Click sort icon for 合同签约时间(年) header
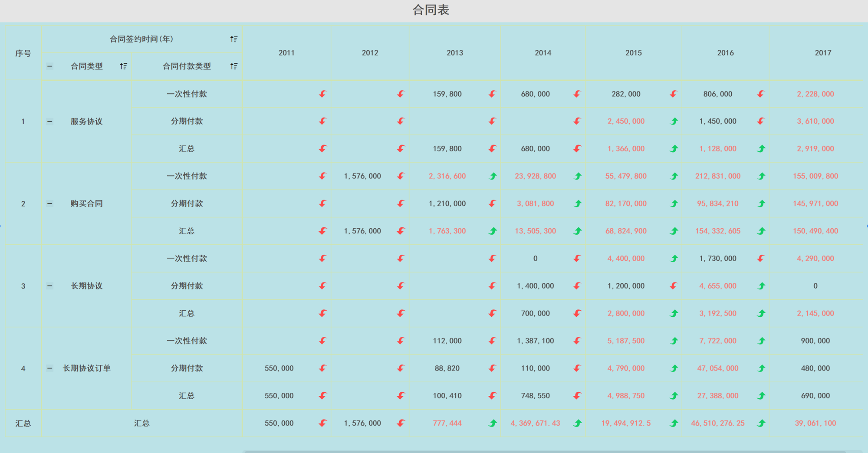This screenshot has height=453, width=868. [233, 39]
